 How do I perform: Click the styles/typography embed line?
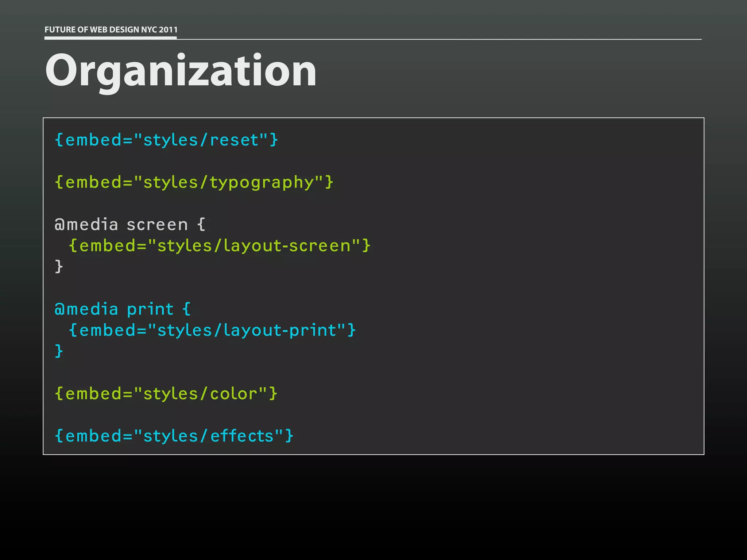click(x=194, y=182)
